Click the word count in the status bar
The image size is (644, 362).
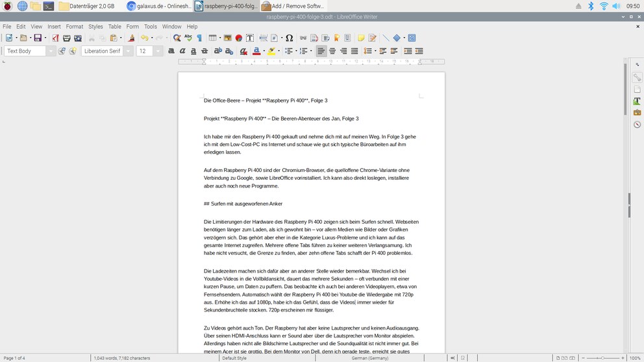(121, 358)
